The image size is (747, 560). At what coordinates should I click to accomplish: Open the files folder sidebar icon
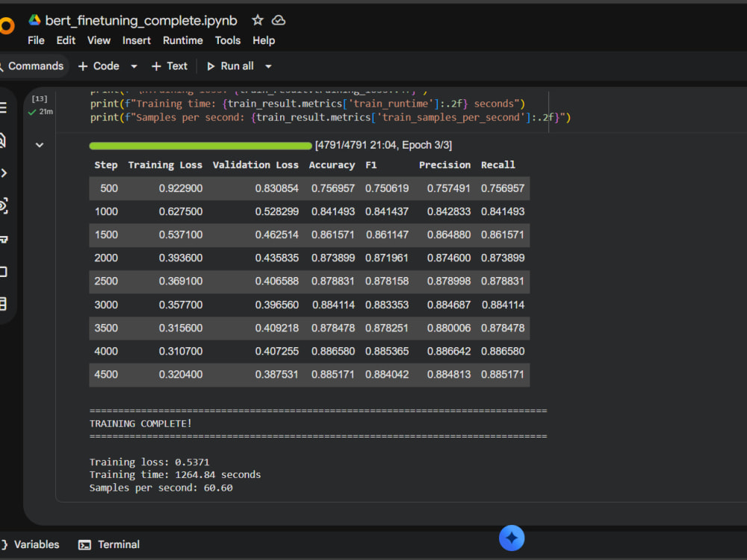[x=3, y=272]
